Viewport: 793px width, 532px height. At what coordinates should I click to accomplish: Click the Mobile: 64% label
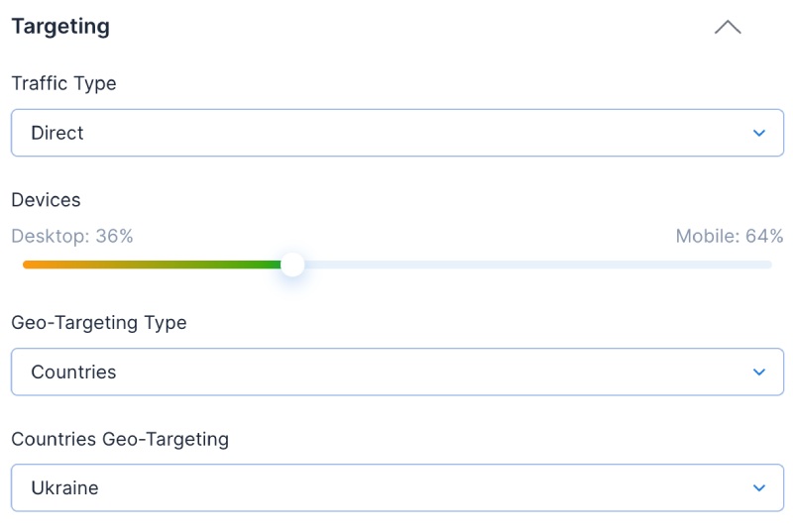729,237
